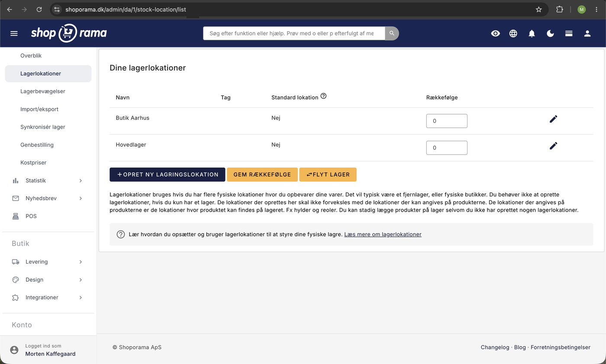Click Rækkefølge field for Hovedlager
This screenshot has height=364, width=606.
click(447, 148)
